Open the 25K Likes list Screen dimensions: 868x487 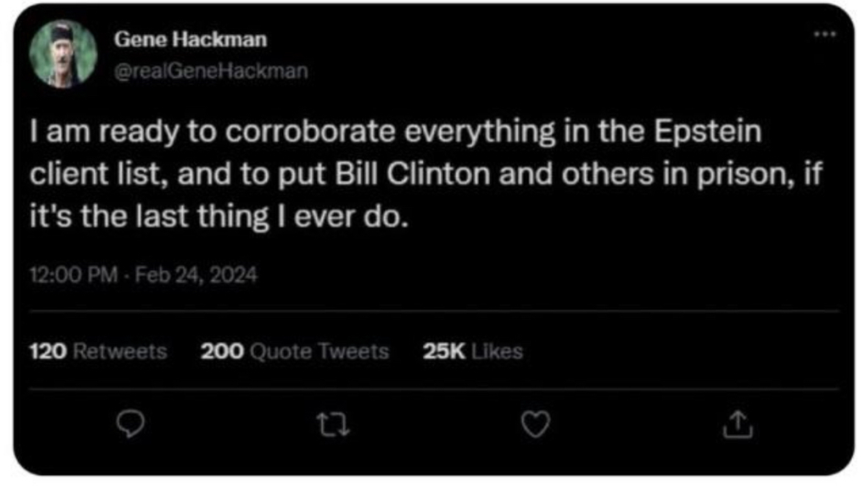[x=473, y=350]
